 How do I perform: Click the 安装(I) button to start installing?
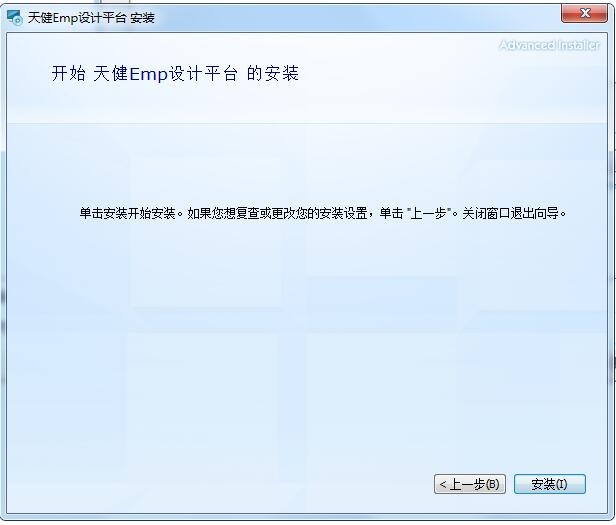tap(549, 484)
